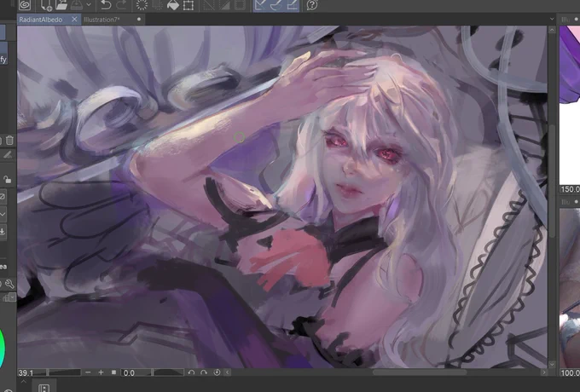Reset canvas rotation icon
The width and height of the screenshot is (580, 392).
217,372
